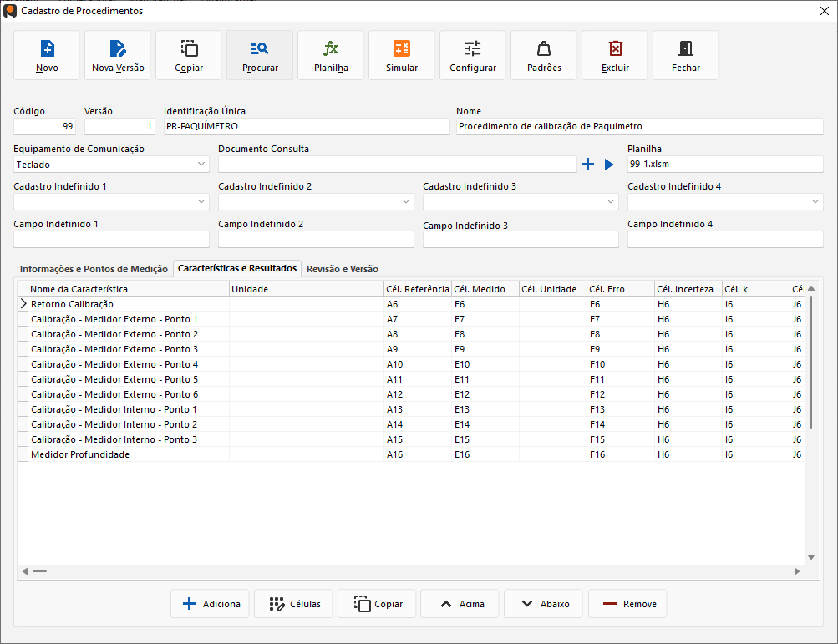Add document with blue plus icon
The width and height of the screenshot is (838, 644).
(x=587, y=165)
